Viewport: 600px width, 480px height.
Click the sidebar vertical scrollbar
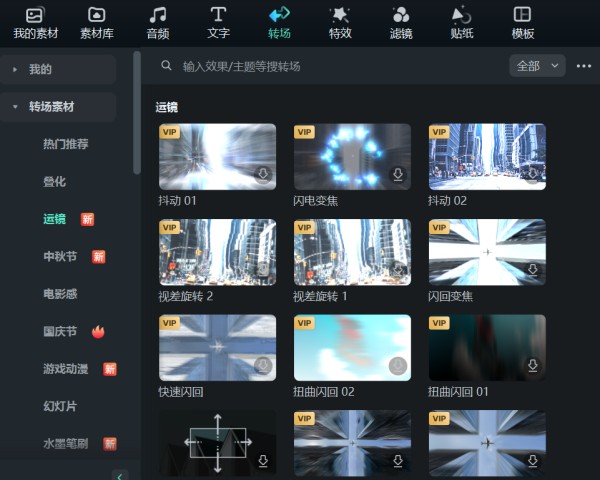tap(137, 113)
